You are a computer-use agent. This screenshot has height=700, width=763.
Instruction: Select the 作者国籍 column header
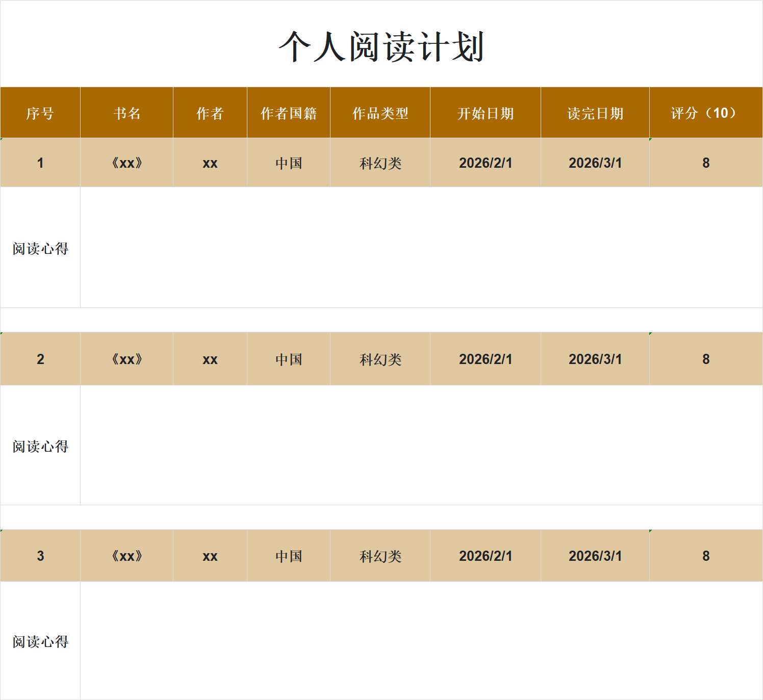point(289,112)
